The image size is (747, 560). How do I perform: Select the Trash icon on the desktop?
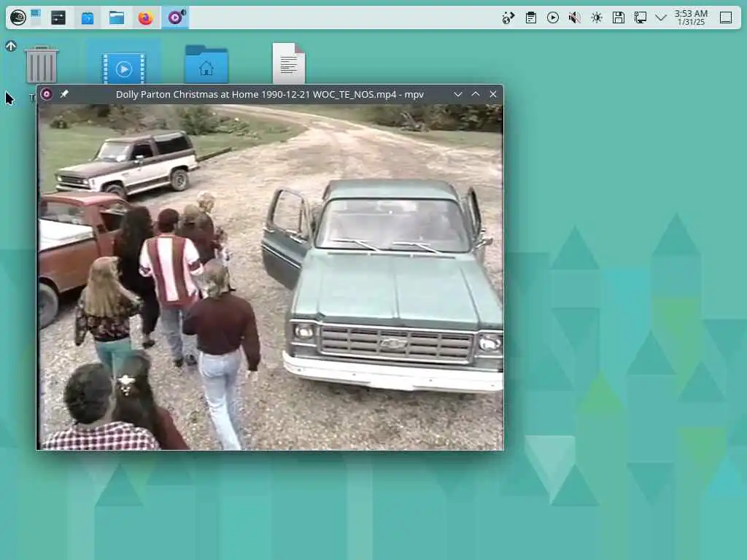pyautogui.click(x=42, y=65)
